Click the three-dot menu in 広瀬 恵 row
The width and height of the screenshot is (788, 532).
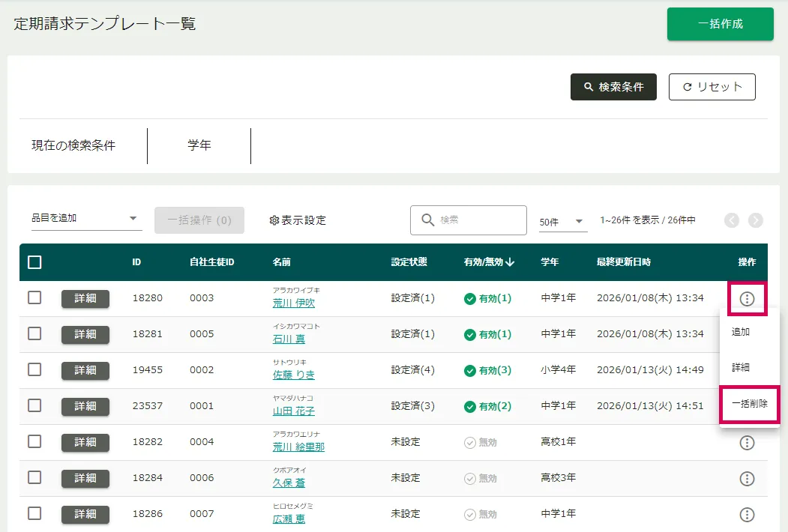coord(746,515)
